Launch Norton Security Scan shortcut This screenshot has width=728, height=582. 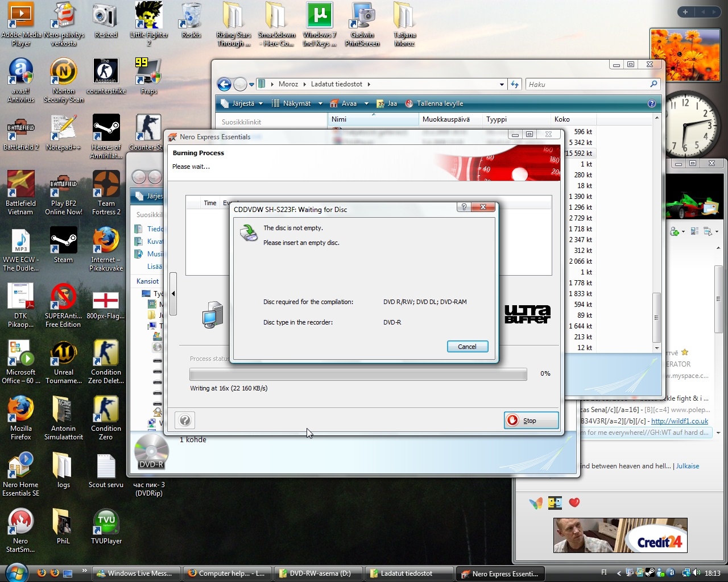64,80
